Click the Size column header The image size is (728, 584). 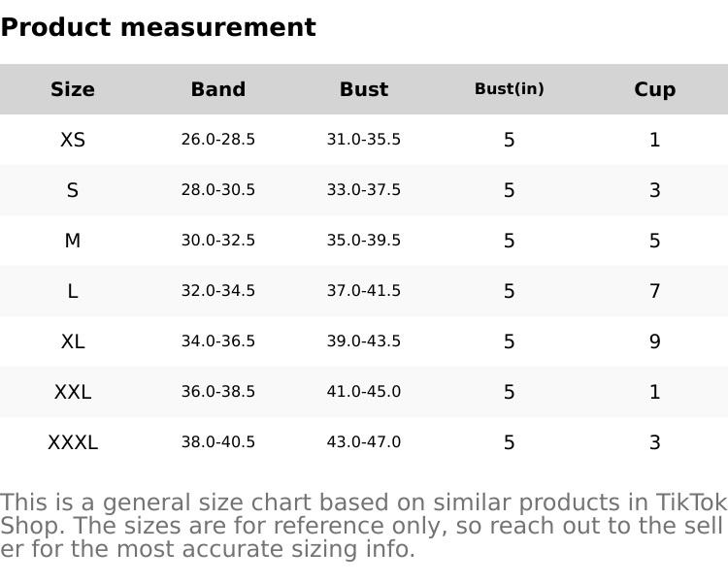73,89
